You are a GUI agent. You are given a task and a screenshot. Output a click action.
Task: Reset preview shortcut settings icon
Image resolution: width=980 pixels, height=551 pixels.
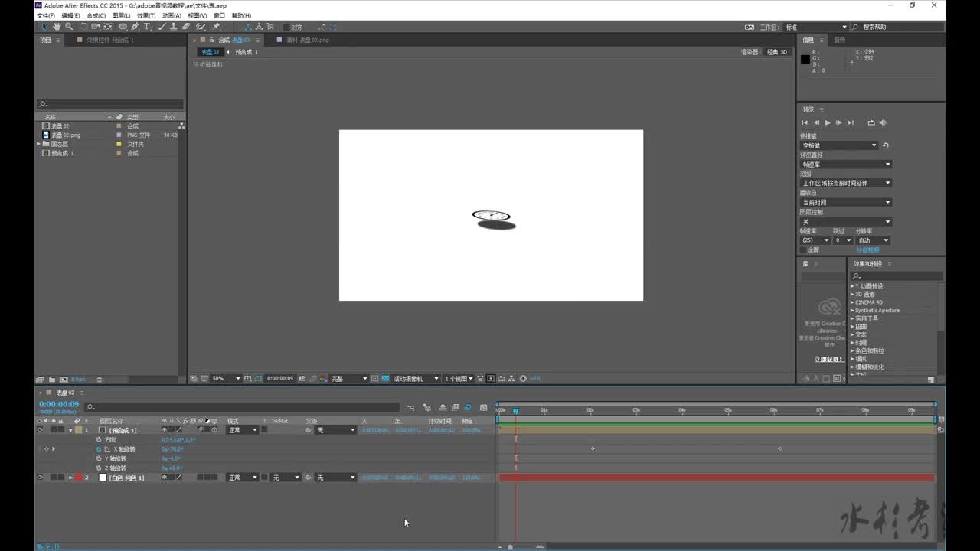pos(886,145)
